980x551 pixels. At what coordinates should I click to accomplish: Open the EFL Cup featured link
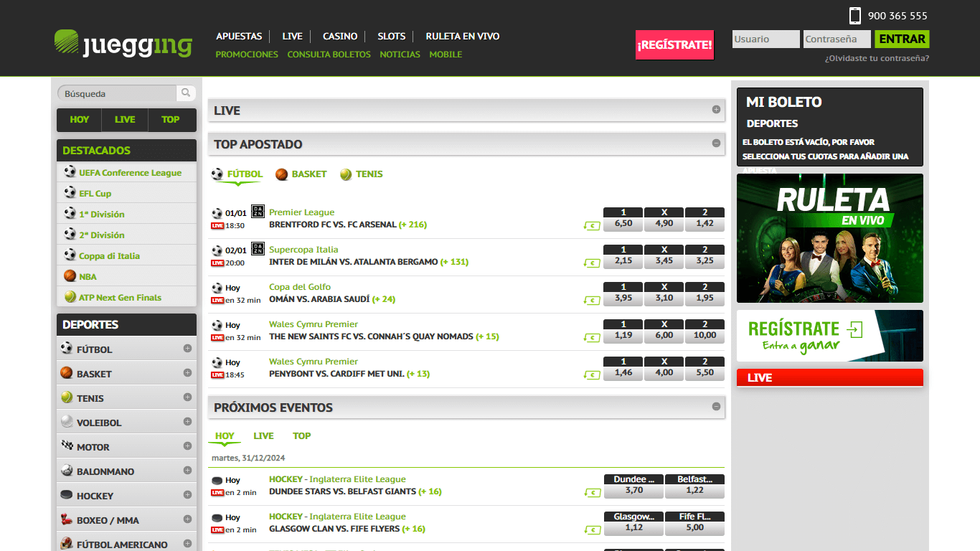click(95, 194)
